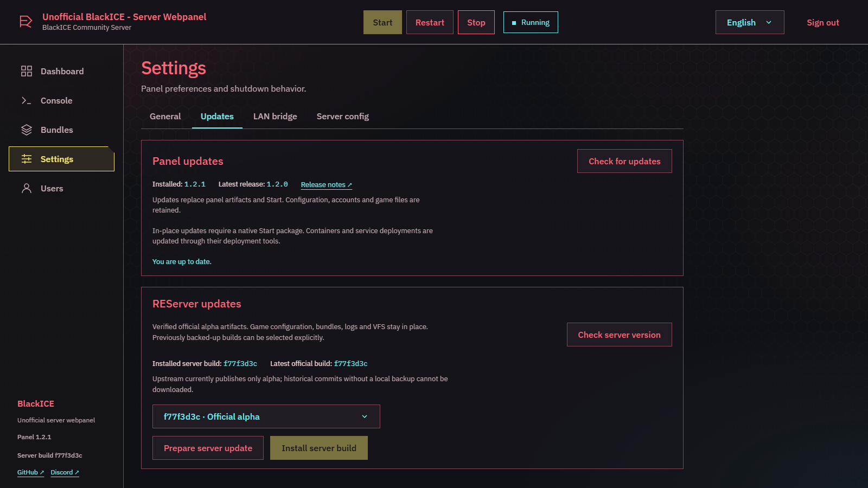Check for panel updates
This screenshot has width=868, height=488.
click(x=624, y=161)
